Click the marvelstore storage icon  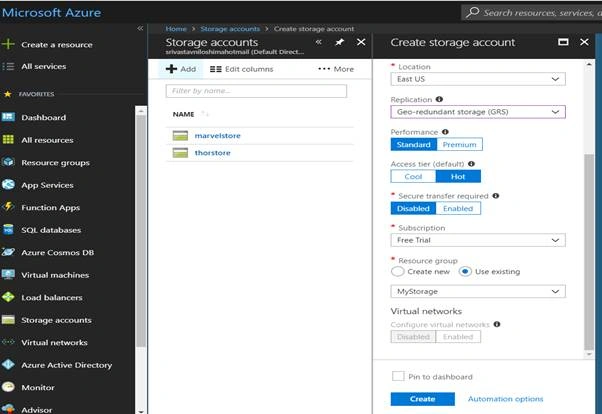tap(180, 136)
